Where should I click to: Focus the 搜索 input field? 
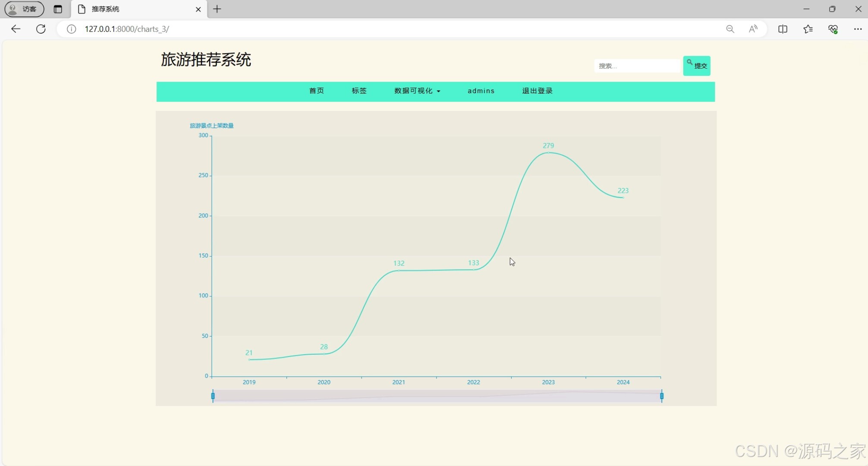pyautogui.click(x=637, y=66)
